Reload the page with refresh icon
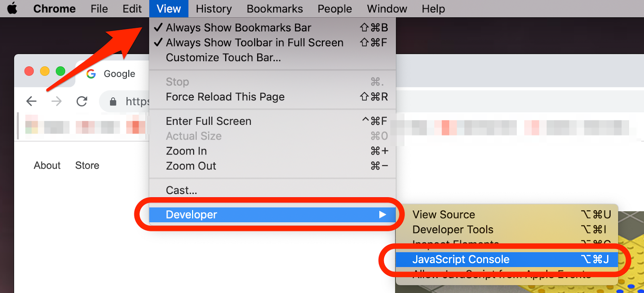Screen dimensions: 644x293 pos(82,101)
